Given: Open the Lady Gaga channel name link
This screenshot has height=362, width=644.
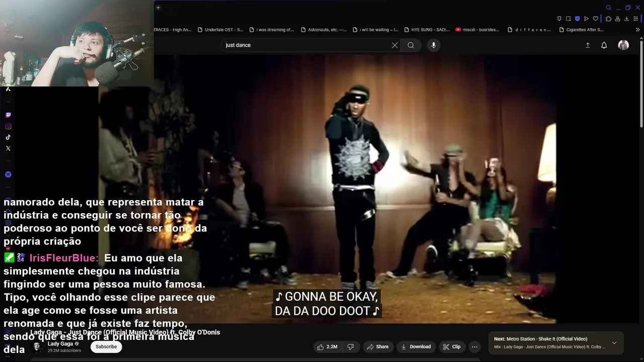Looking at the screenshot, I should click(60, 344).
